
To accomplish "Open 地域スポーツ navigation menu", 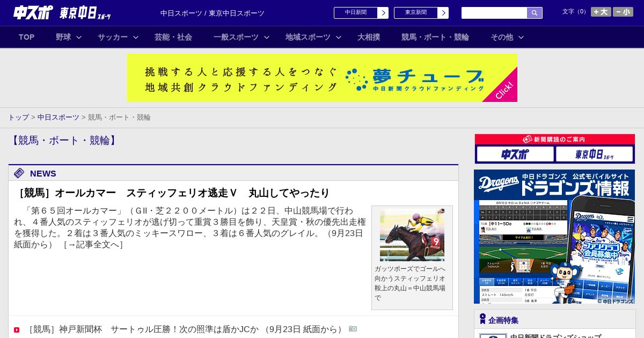I will point(308,37).
